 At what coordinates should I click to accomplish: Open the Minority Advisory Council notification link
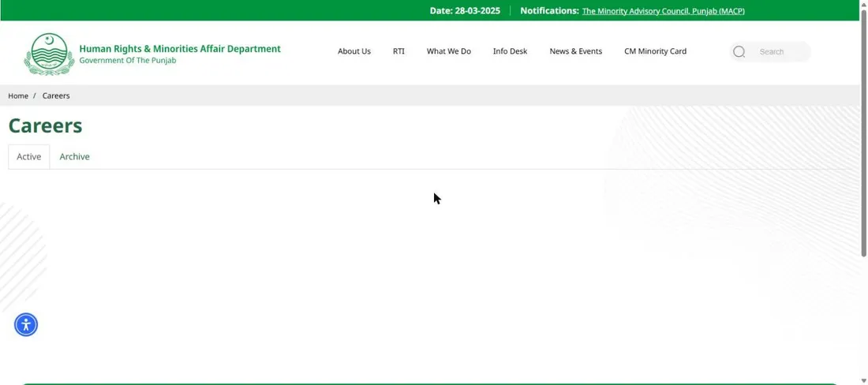coord(663,11)
